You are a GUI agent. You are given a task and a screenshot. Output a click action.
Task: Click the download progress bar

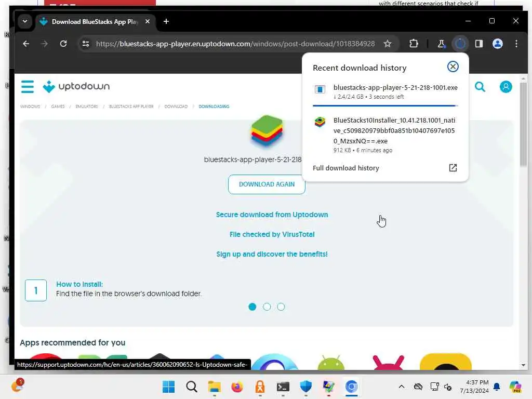385,106
